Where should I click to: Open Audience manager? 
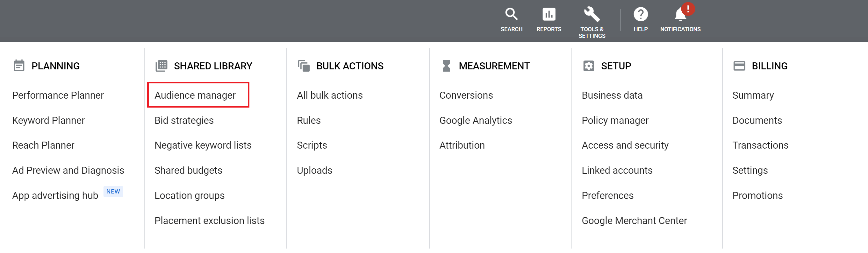(x=195, y=95)
